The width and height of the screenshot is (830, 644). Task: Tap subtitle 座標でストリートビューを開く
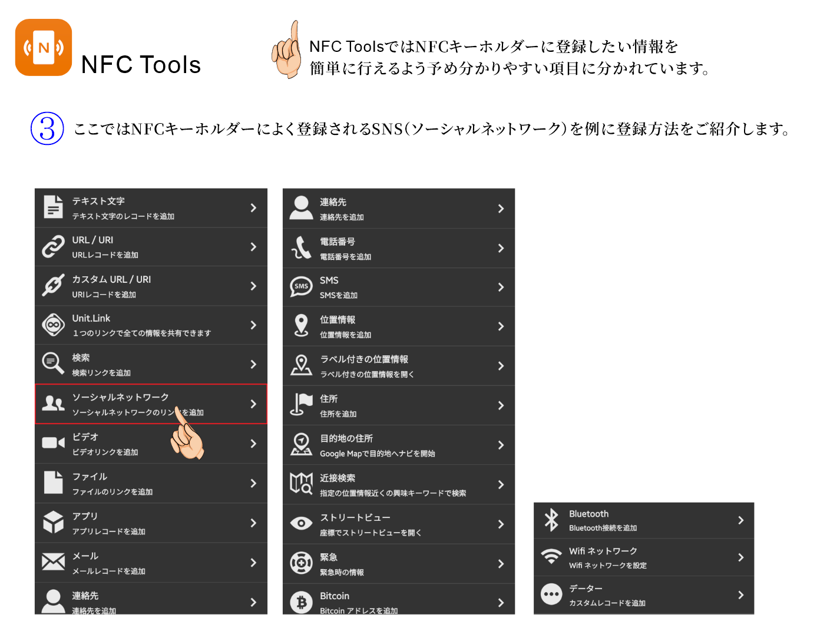tap(371, 533)
